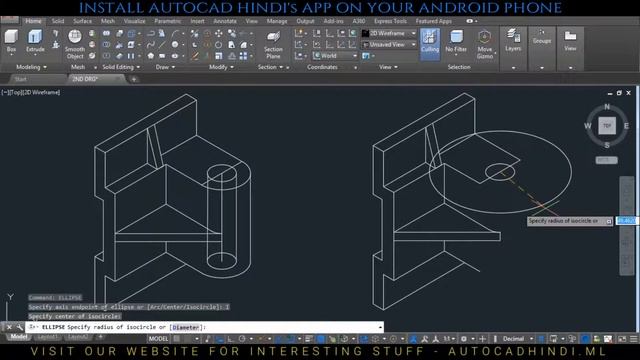Open the Add-ins ribbon tab
The width and height of the screenshot is (640, 360).
point(333,21)
